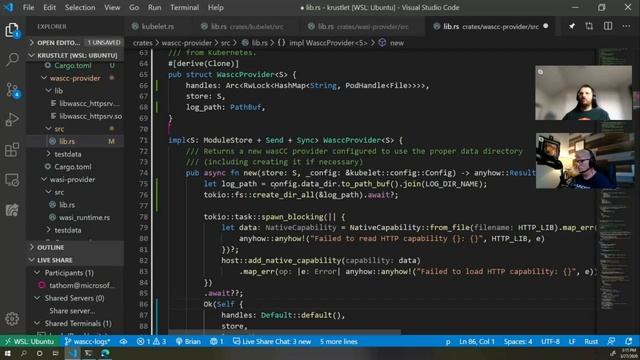
Task: Open the notifications bell
Action: tap(629, 341)
